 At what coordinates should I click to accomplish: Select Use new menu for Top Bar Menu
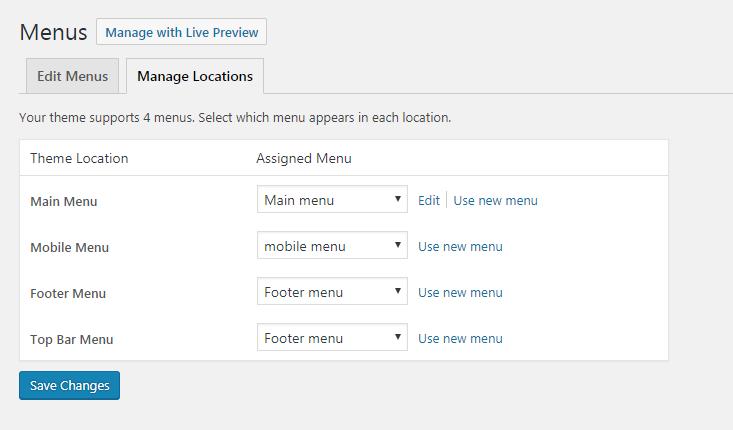coord(460,338)
